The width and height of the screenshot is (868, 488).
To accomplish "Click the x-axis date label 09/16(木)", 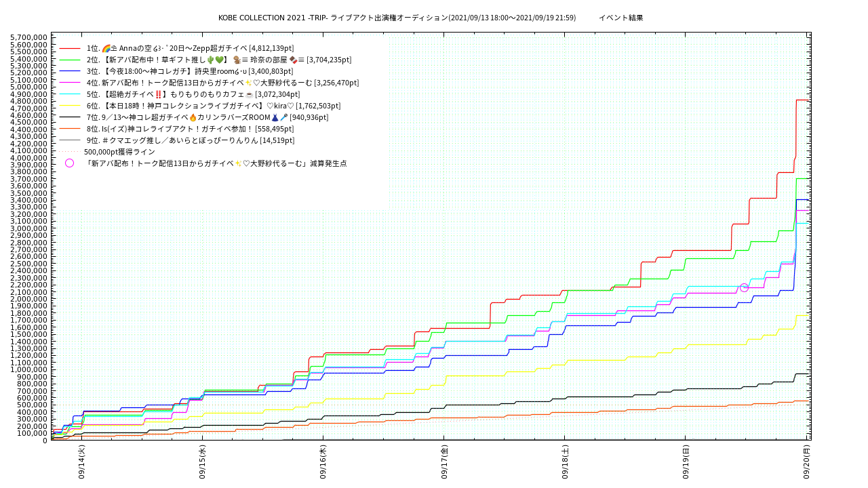I will point(323,462).
